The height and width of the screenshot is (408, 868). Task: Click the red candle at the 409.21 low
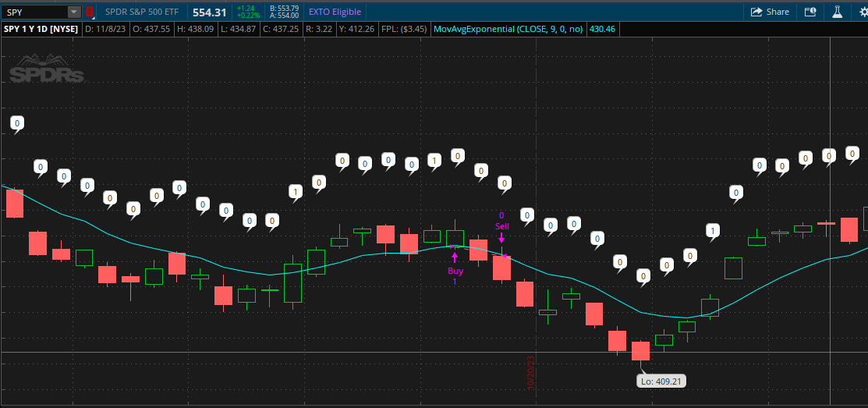[640, 351]
